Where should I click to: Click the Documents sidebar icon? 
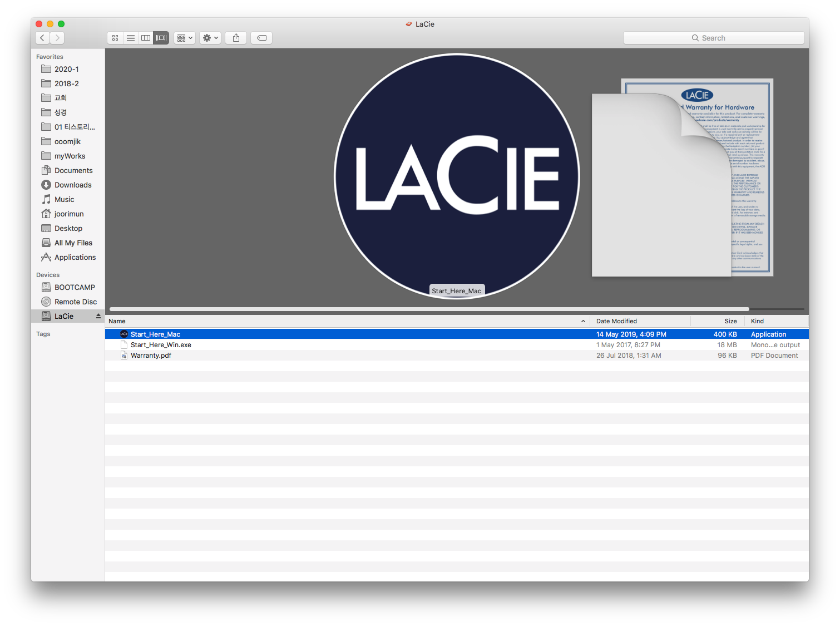46,170
